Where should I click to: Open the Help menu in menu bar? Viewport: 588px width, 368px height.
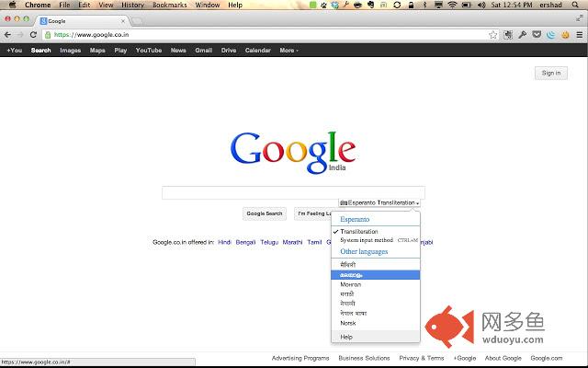[235, 5]
